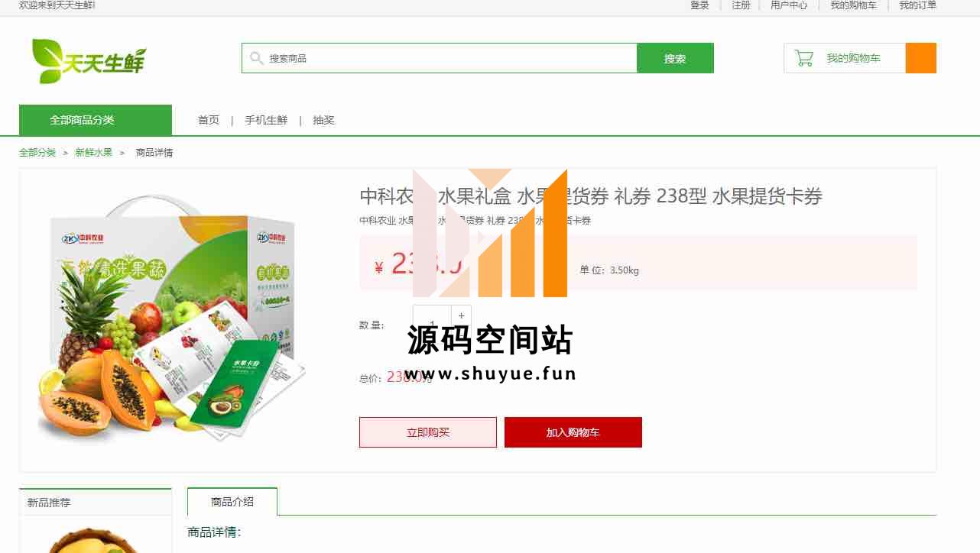980x553 pixels.
Task: Click the magnifier icon in search box
Action: pyautogui.click(x=257, y=58)
